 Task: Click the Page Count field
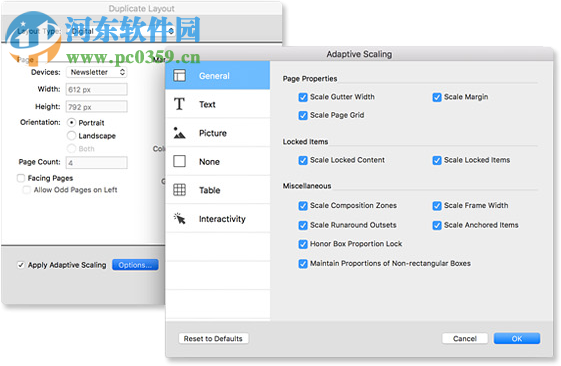click(97, 163)
